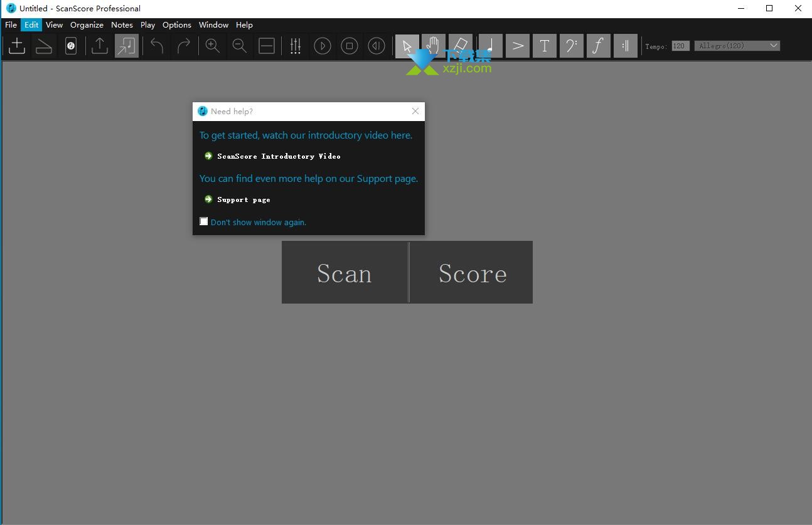
Task: Open the View menu
Action: click(54, 25)
